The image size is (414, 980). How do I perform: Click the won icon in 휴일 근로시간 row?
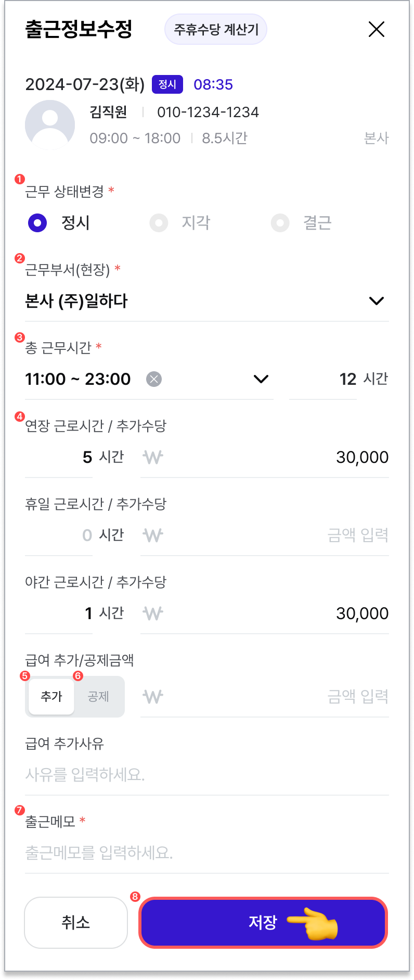[x=153, y=535]
